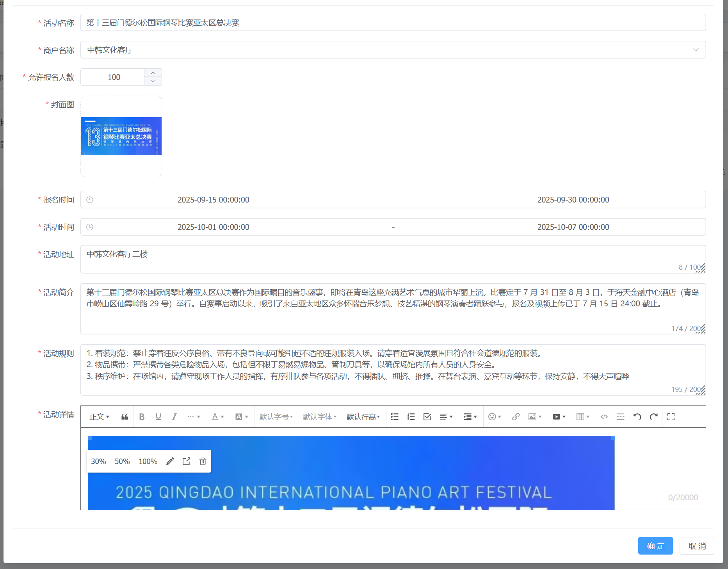Click the blockquote icon in the editor toolbar
Screen dimensions: 728x569
point(125,417)
